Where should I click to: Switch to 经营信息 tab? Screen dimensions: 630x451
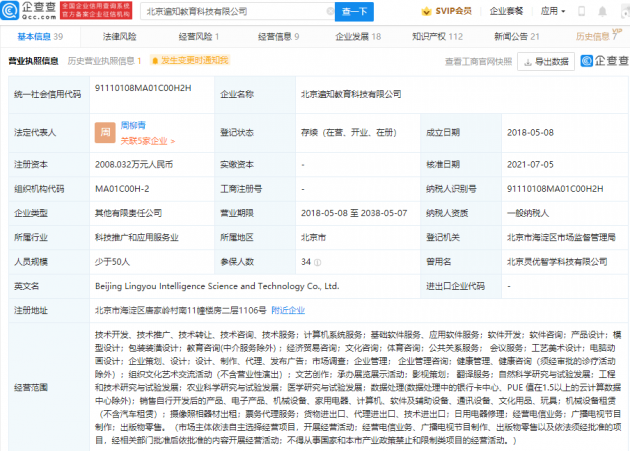tap(278, 37)
